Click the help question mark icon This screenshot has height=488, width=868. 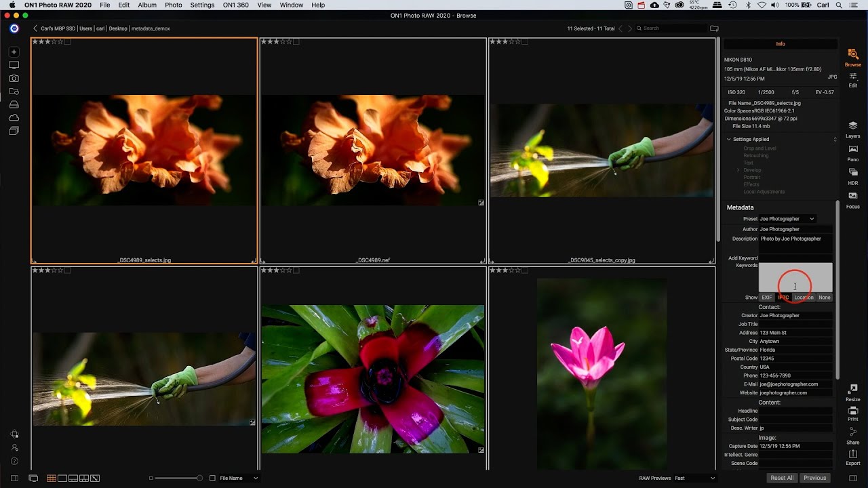click(14, 462)
